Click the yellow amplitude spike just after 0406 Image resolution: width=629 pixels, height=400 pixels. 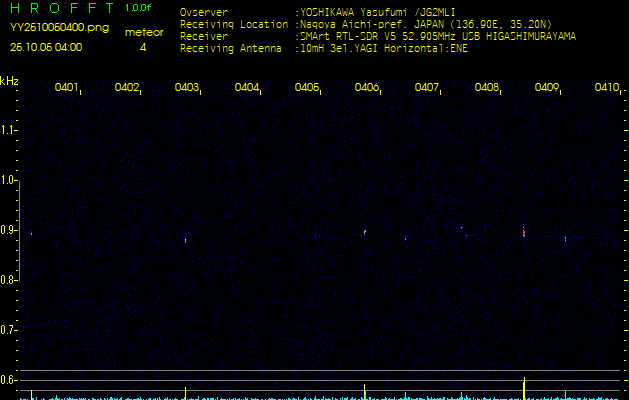coord(364,392)
